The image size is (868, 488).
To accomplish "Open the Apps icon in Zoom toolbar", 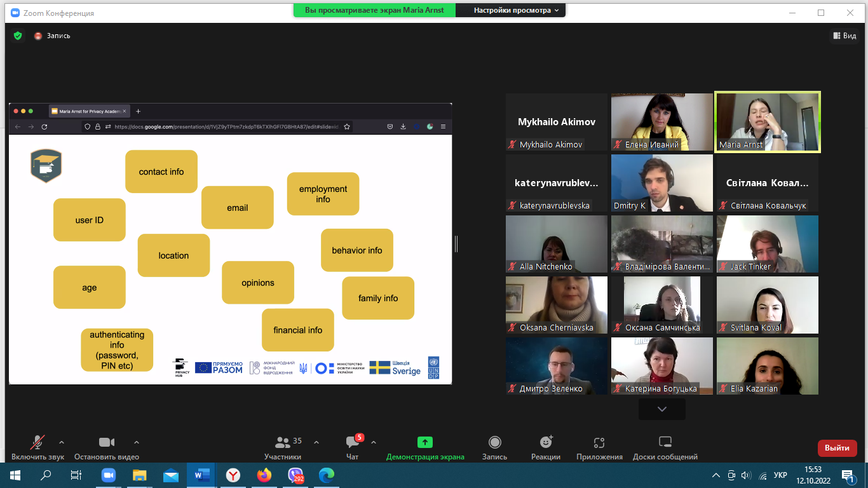I will [x=599, y=442].
